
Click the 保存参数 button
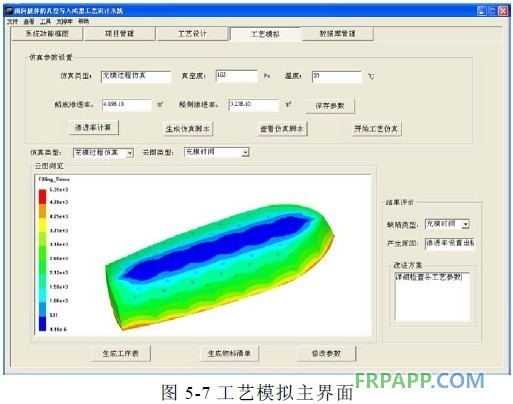point(330,106)
